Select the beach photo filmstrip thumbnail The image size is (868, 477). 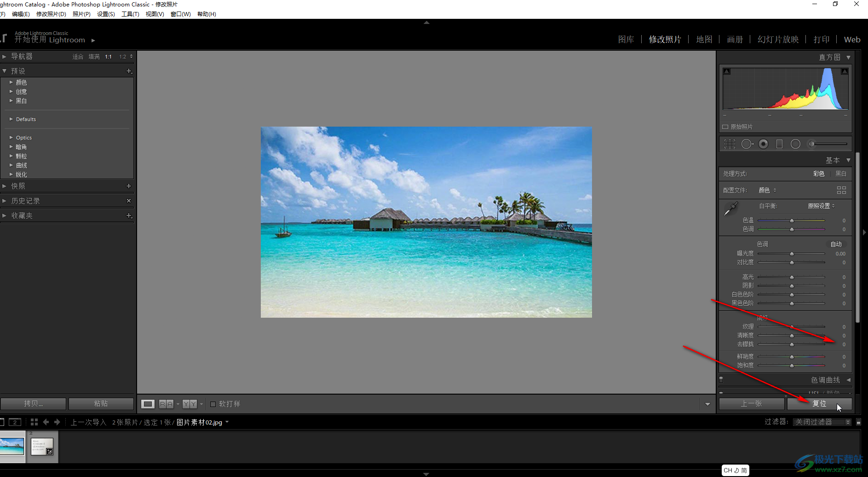pyautogui.click(x=12, y=446)
